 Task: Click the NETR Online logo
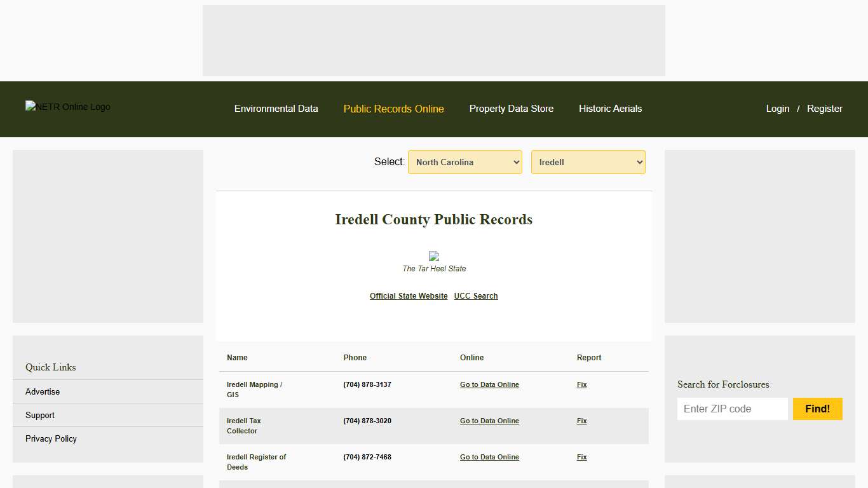pos(67,107)
